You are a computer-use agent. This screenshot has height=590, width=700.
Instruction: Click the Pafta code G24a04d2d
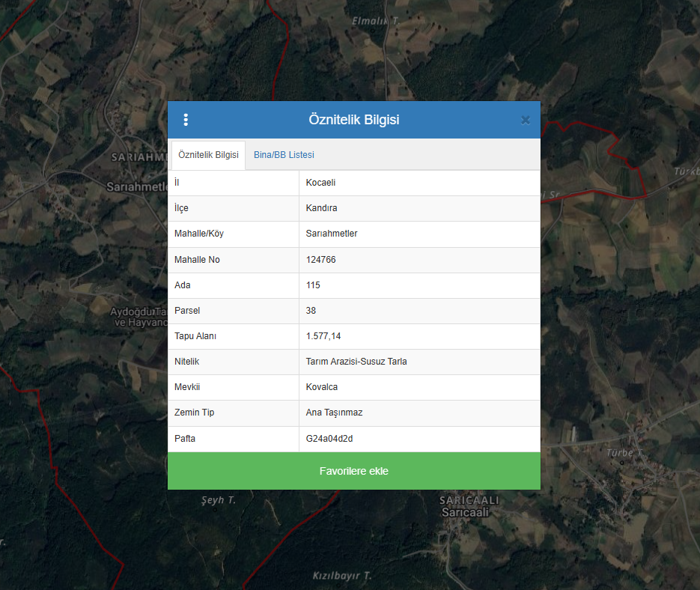pyautogui.click(x=329, y=439)
